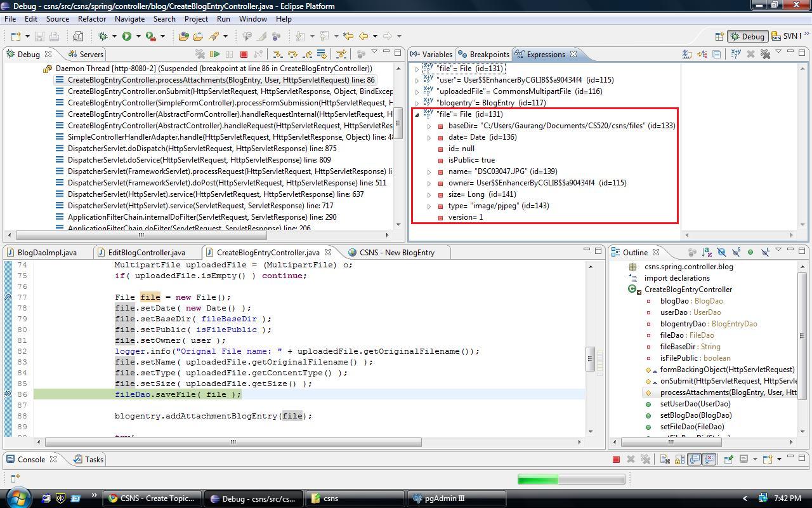Toggle Hide Fields in the Outline view
The height and width of the screenshot is (508, 812).
(x=721, y=253)
